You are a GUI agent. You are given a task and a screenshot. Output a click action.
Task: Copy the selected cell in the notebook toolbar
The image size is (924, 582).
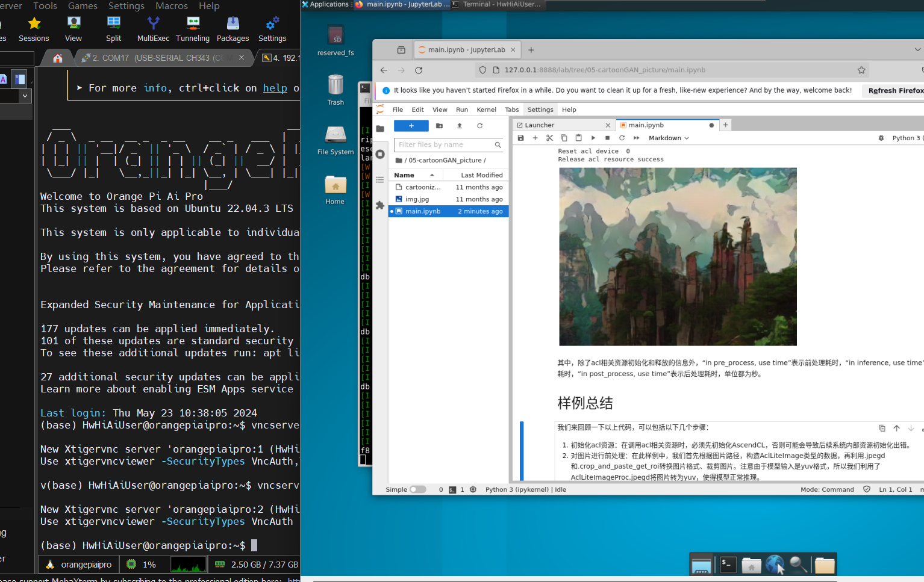click(x=564, y=138)
